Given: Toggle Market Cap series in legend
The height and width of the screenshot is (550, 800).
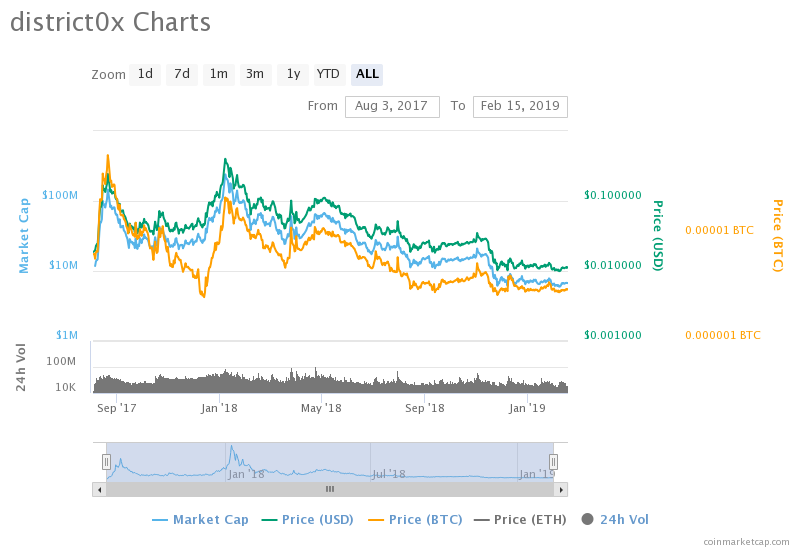Looking at the screenshot, I should click(201, 520).
